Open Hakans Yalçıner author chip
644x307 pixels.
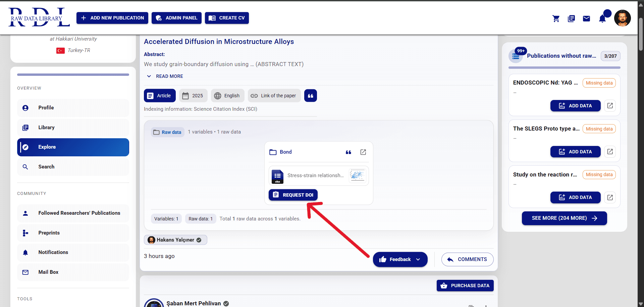click(x=175, y=240)
